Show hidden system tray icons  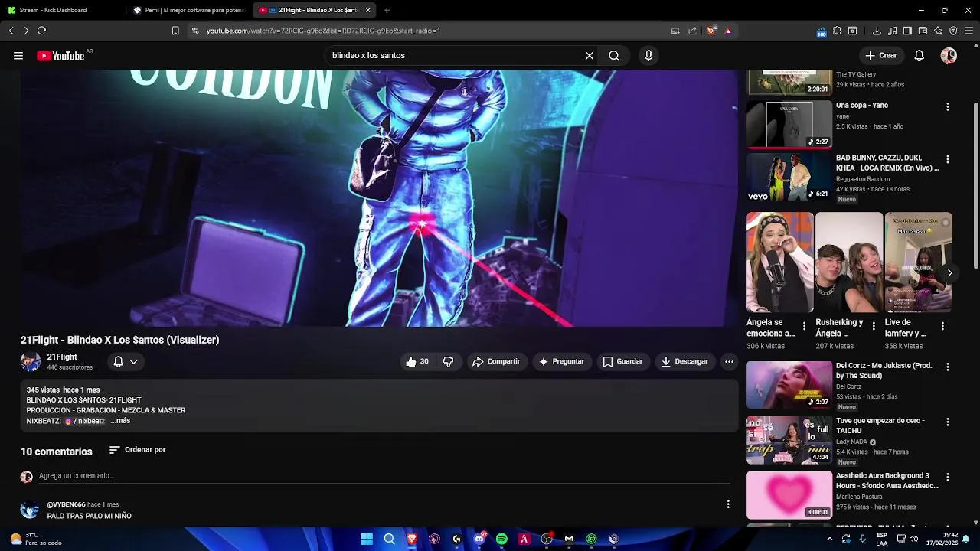pyautogui.click(x=830, y=540)
